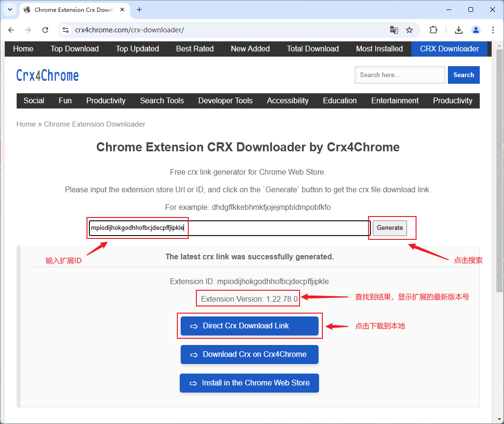The height and width of the screenshot is (424, 504).
Task: Open the browser Downloads icon
Action: 459,30
